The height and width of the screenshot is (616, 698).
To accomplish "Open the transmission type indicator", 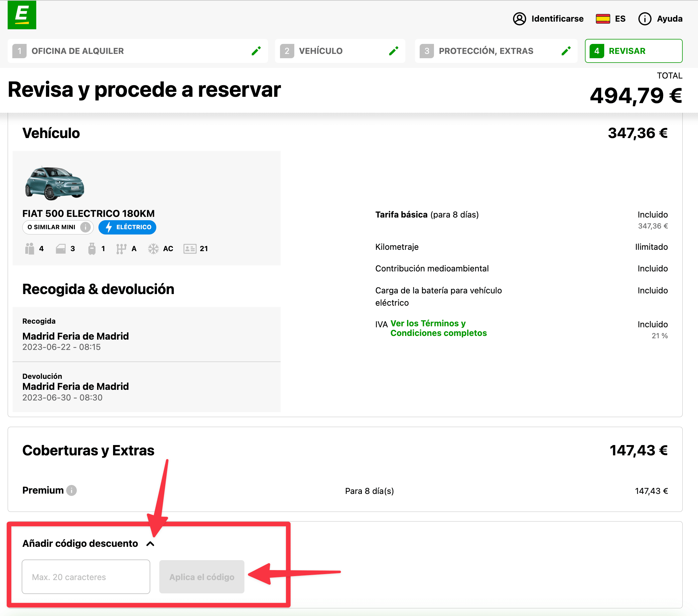I will click(x=121, y=248).
